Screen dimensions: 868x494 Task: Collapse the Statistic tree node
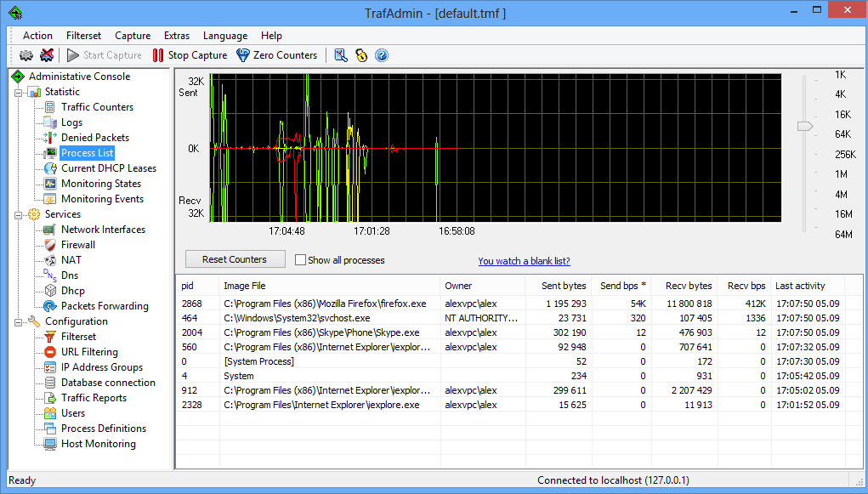18,93
